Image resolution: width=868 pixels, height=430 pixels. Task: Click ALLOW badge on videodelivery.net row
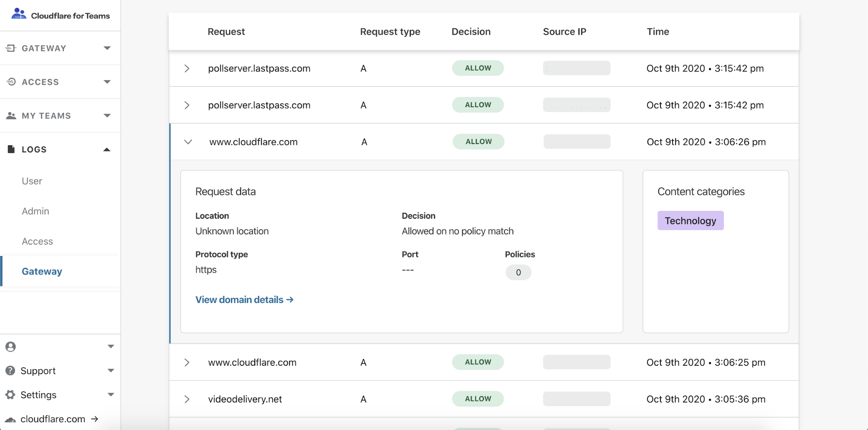[478, 399]
